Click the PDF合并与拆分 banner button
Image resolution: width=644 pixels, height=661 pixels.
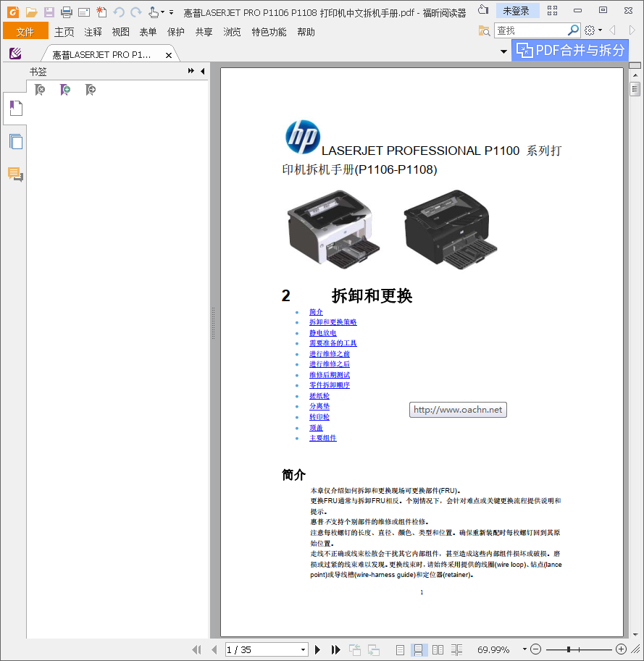(570, 50)
